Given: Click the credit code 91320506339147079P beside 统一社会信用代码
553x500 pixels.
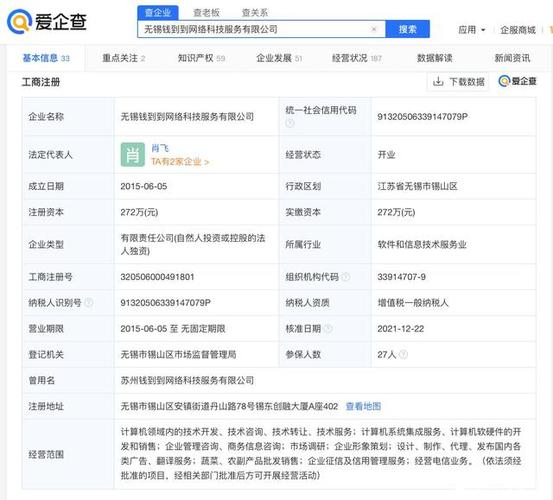Looking at the screenshot, I should tap(423, 116).
